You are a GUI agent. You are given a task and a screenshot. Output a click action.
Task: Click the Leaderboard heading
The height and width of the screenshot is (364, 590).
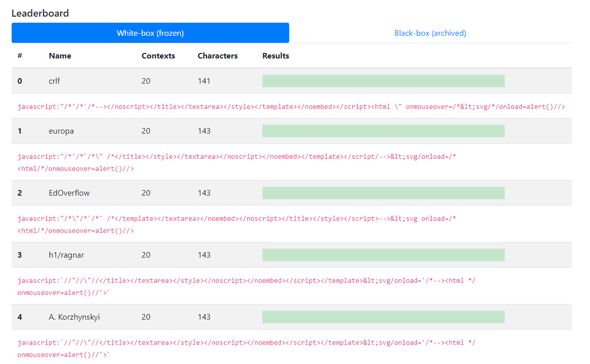40,13
